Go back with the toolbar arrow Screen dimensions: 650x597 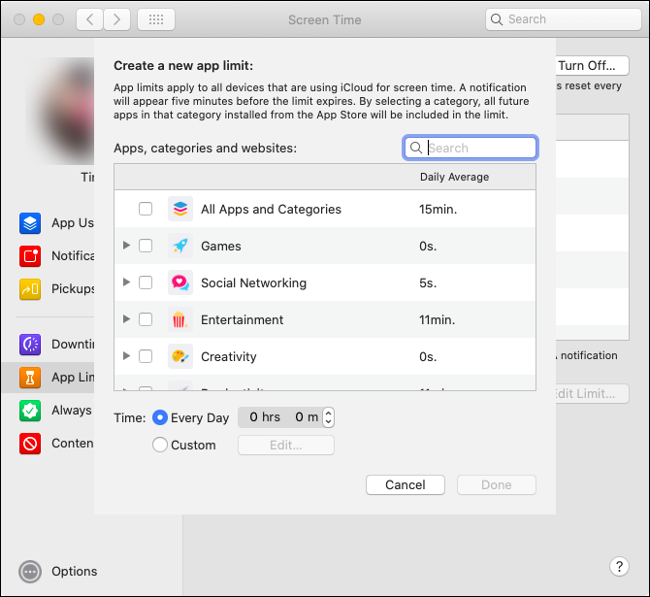pos(90,19)
